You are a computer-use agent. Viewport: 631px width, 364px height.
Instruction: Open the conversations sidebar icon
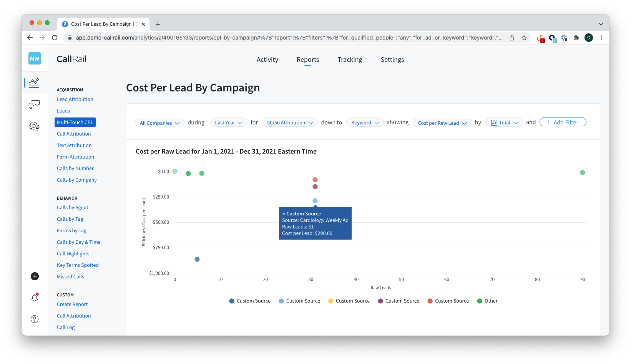coord(34,104)
